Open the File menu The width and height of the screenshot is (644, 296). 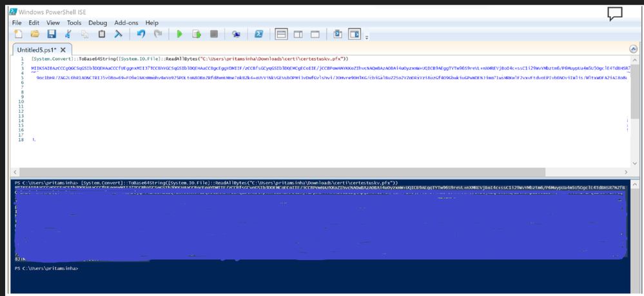click(17, 23)
